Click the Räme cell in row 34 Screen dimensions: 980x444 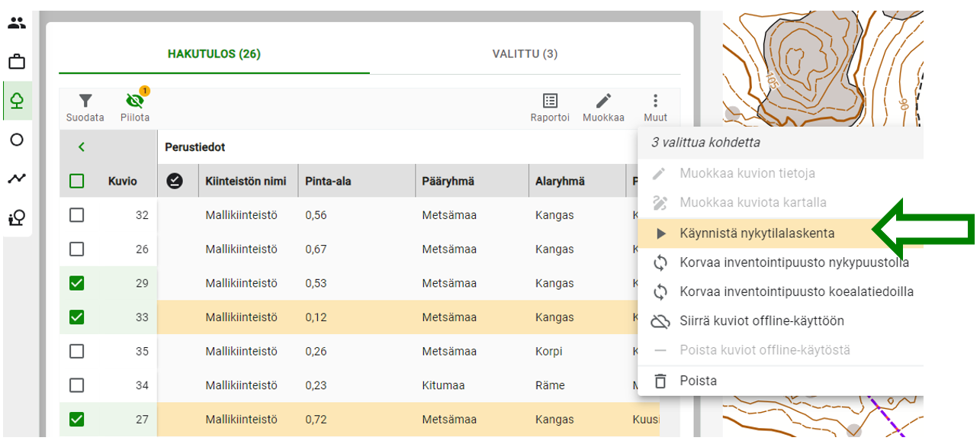coord(551,385)
